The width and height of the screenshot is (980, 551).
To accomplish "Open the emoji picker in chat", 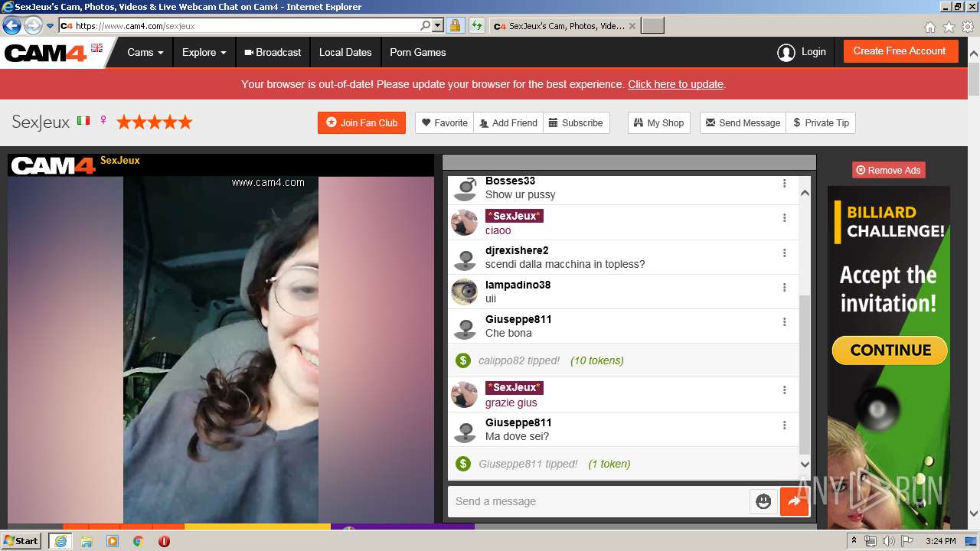I will point(763,501).
